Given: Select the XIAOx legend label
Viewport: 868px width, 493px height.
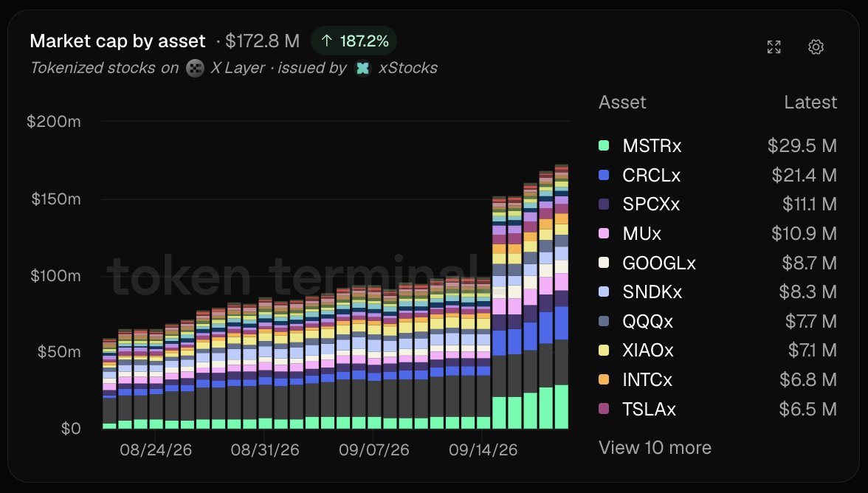Looking at the screenshot, I should 648,351.
